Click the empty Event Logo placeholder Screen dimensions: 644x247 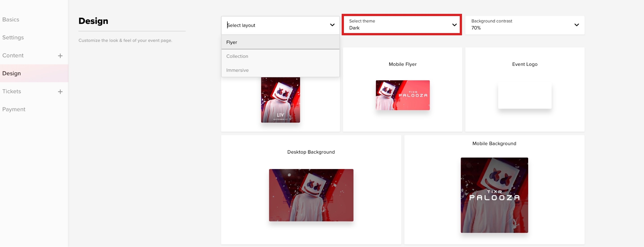point(525,95)
